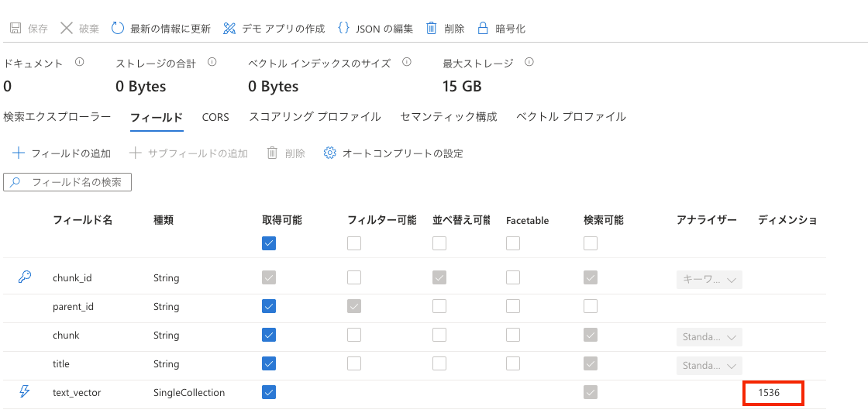Switch to the 検索エクスプローラー tab
The width and height of the screenshot is (868, 420).
coord(57,117)
